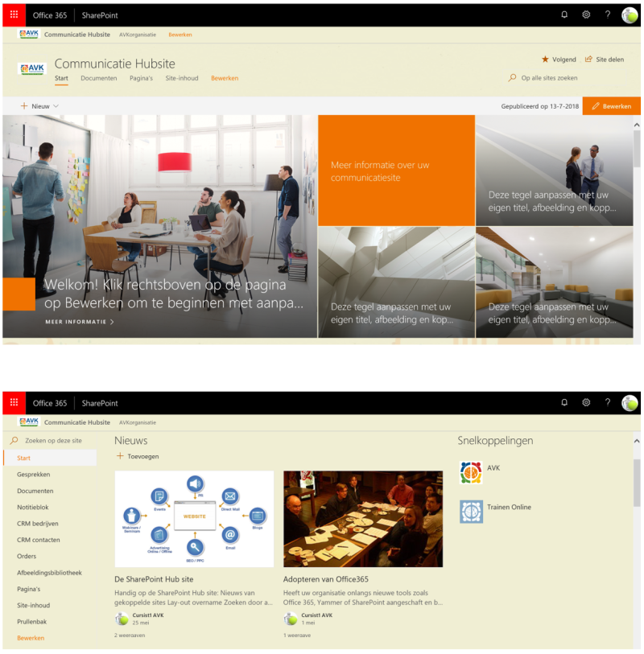
Task: Click Cursist1 AVK avatar under Hub site article
Action: [x=122, y=619]
